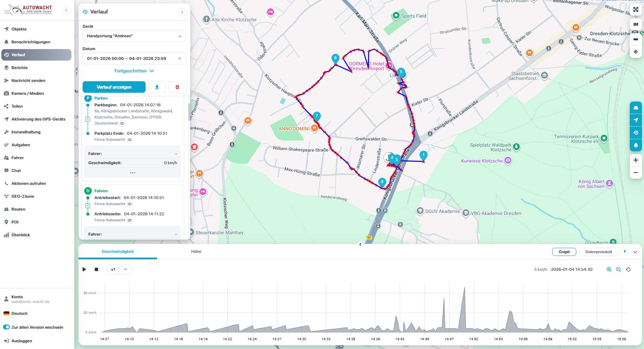Enter fullscreen map mode

coord(636,9)
